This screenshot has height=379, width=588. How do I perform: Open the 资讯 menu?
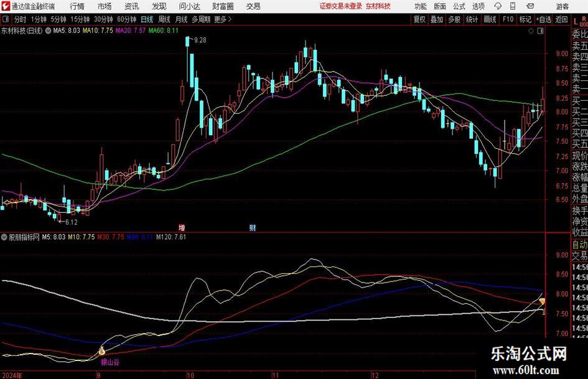132,6
